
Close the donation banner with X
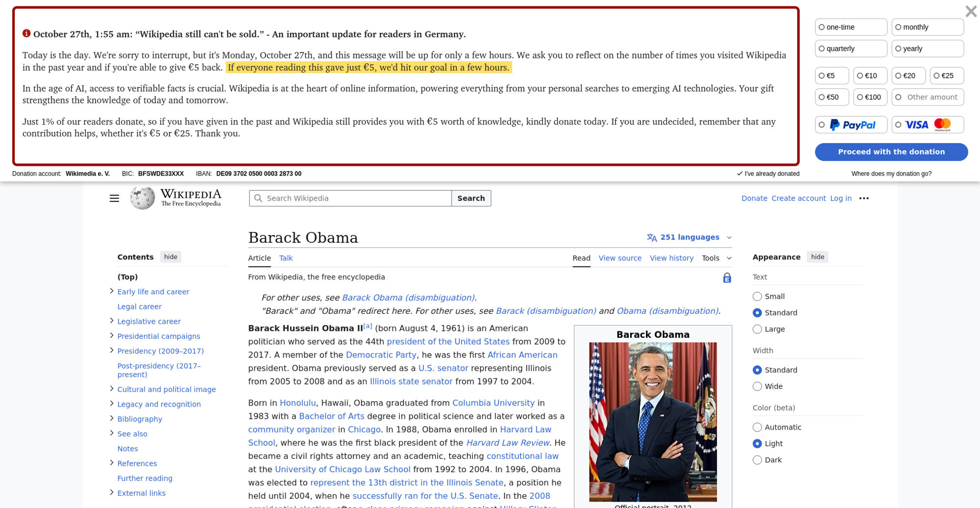pos(971,11)
